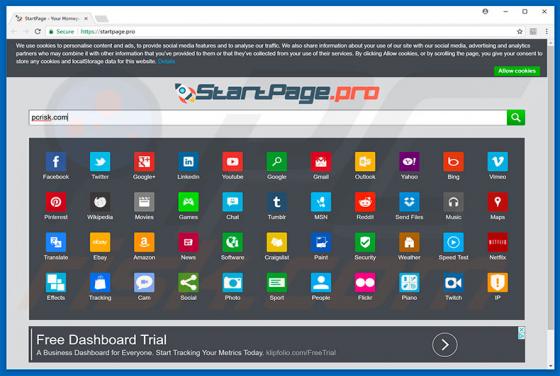Open the Twitter shortcut icon
560x376 pixels.
tap(100, 162)
